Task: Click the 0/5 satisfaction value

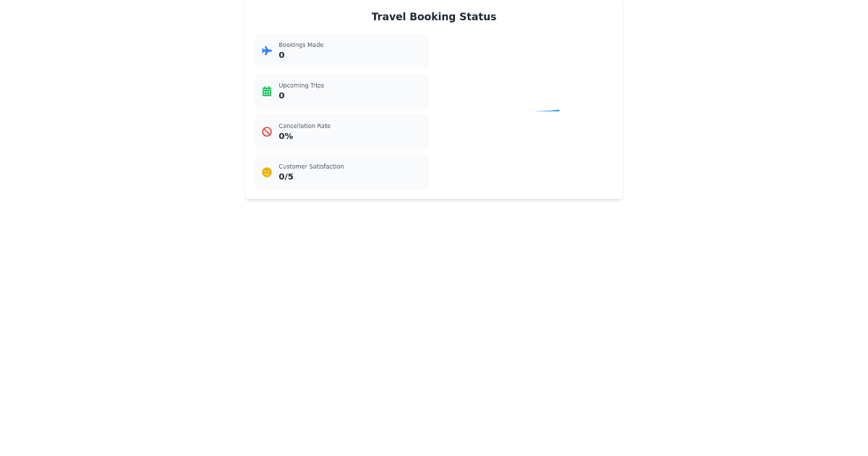Action: click(286, 176)
